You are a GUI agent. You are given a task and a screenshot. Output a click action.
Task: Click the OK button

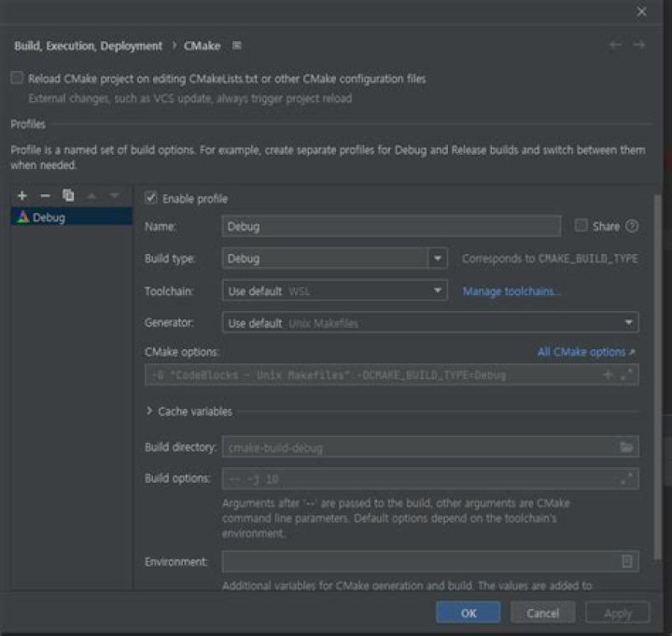468,613
